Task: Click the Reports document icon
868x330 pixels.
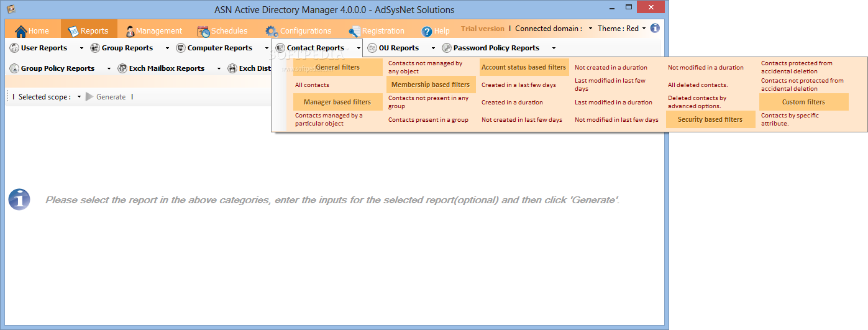Action: coord(73,31)
